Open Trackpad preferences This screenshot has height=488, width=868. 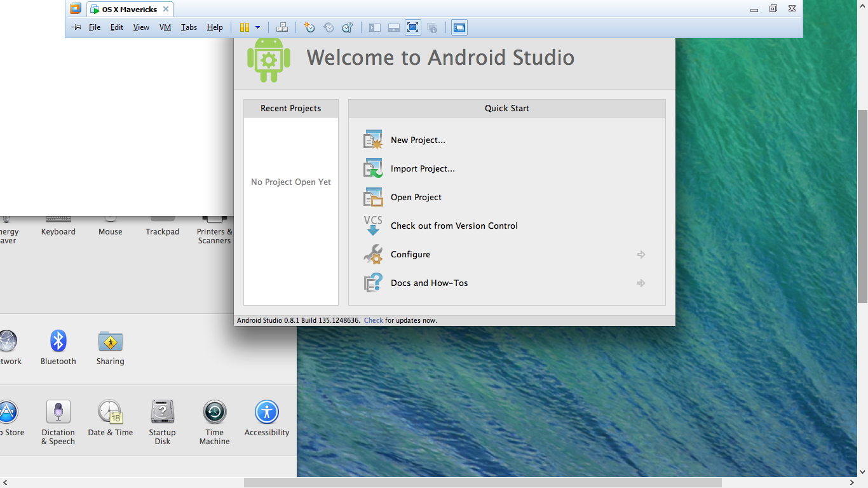point(163,226)
